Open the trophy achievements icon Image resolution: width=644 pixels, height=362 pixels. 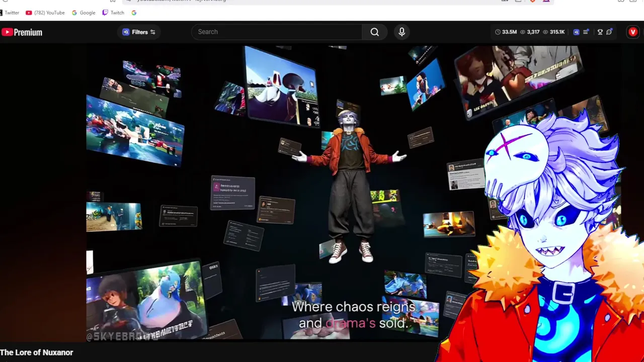click(600, 32)
